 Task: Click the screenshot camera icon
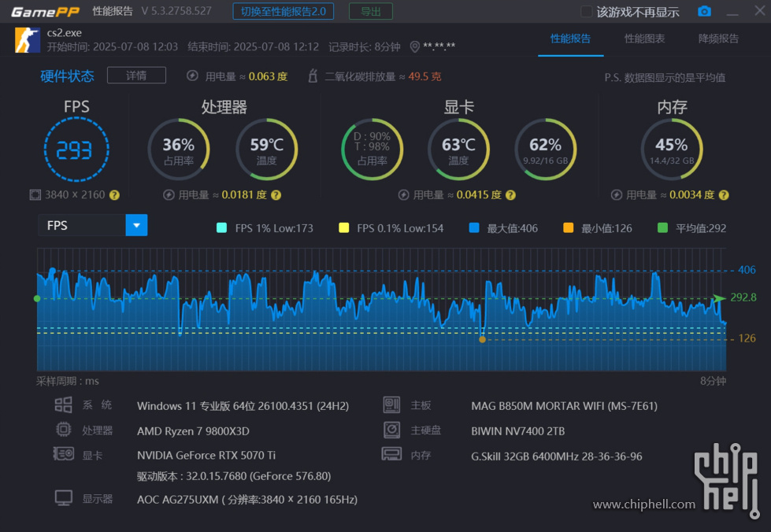[704, 11]
